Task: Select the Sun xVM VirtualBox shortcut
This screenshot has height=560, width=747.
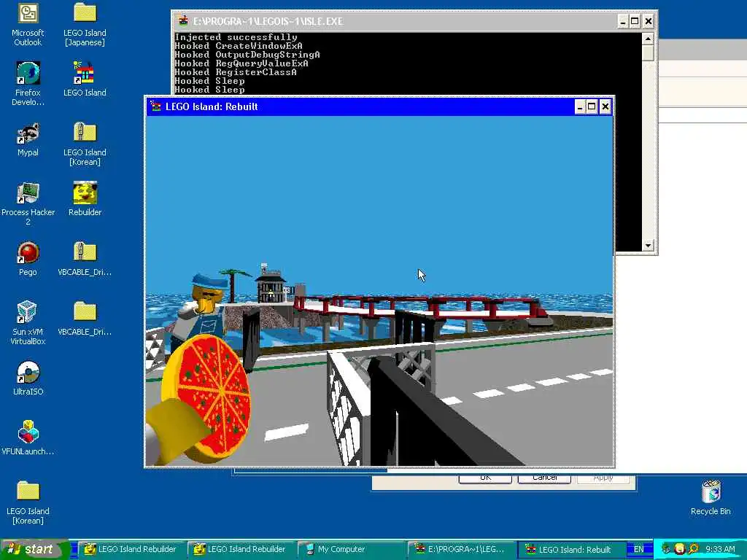Action: 28,323
